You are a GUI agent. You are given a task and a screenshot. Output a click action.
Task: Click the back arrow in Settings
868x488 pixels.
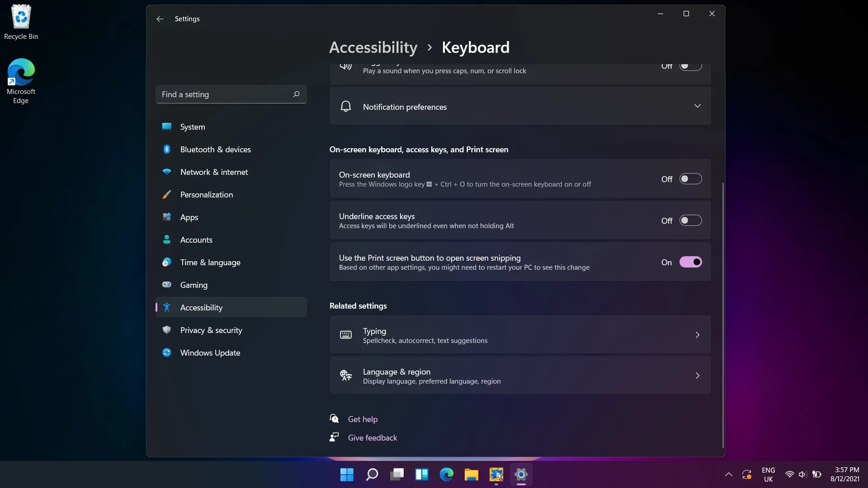[x=160, y=19]
